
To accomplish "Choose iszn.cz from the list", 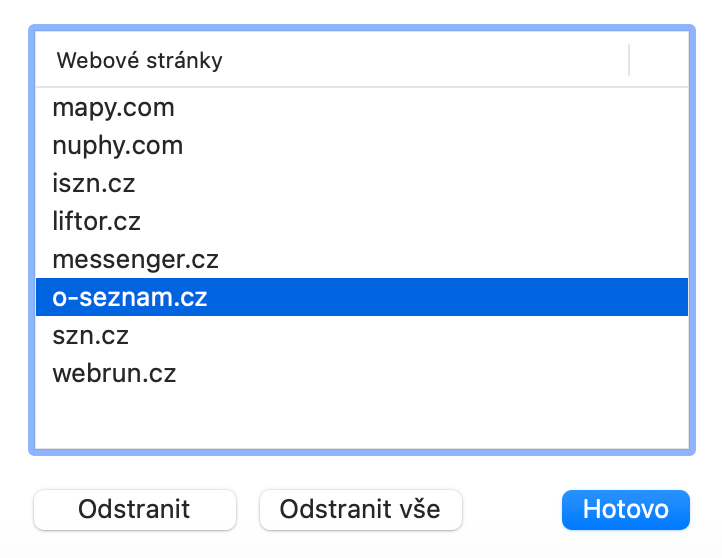I will point(93,184).
